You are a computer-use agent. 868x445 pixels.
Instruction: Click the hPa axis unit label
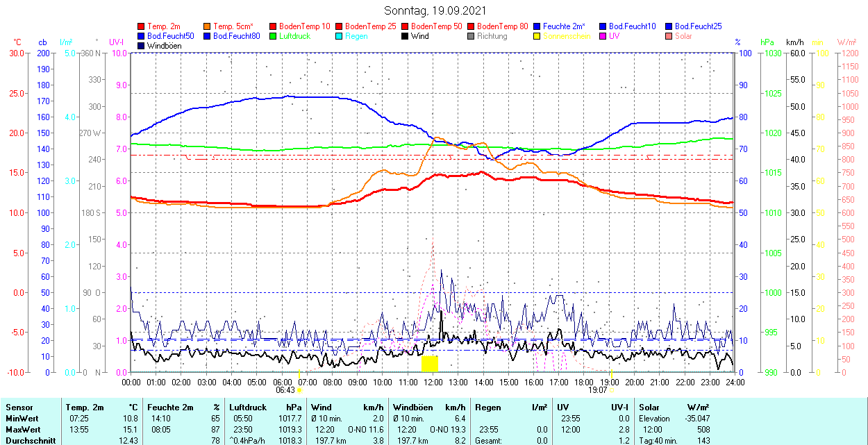[x=768, y=42]
